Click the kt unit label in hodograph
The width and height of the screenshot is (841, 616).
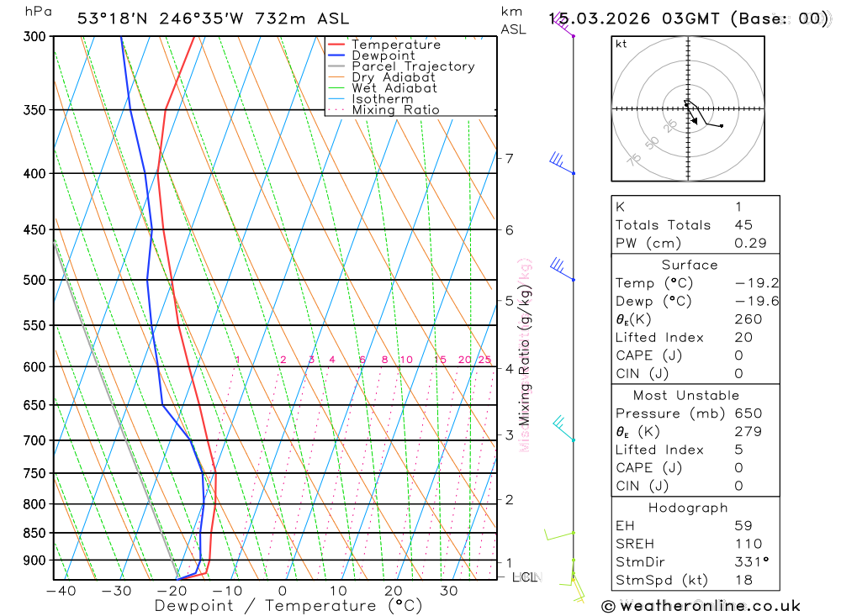(x=621, y=44)
